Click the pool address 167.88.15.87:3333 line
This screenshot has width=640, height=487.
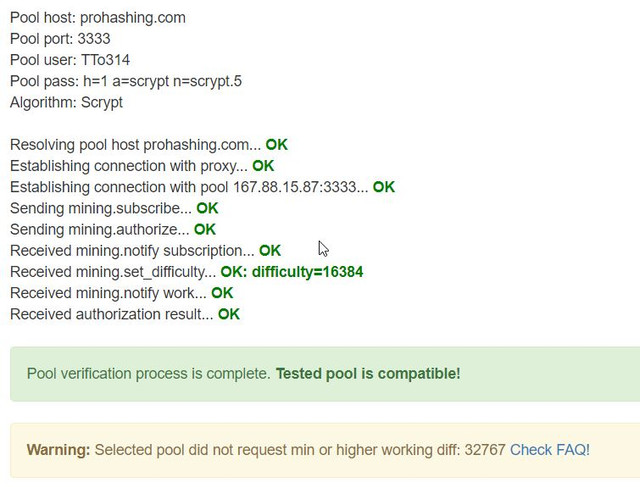(202, 187)
